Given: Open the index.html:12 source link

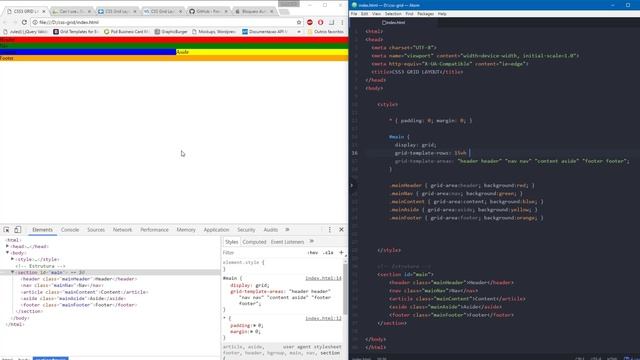Looking at the screenshot, I should [x=323, y=318].
